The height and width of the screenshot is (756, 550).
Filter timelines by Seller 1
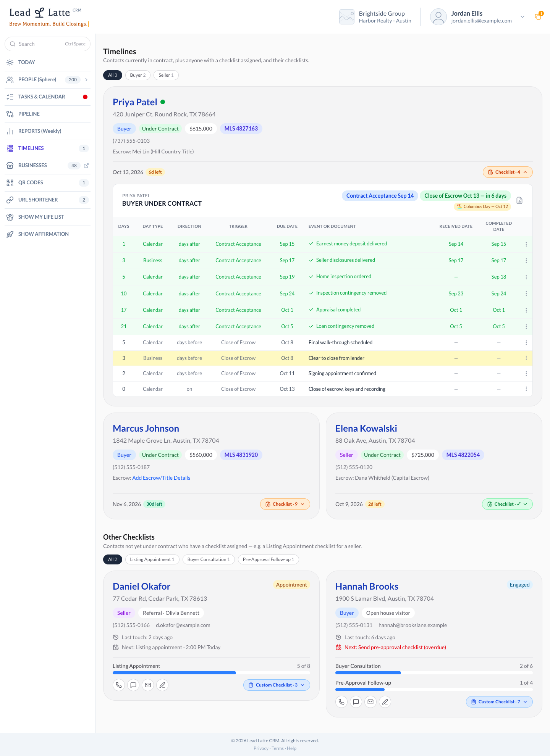[x=166, y=75]
